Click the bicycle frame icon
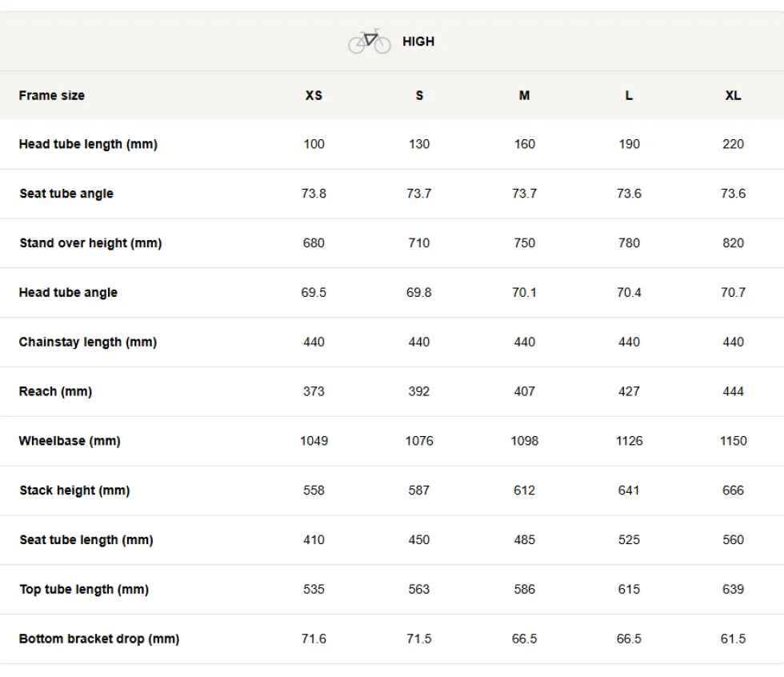 (370, 42)
